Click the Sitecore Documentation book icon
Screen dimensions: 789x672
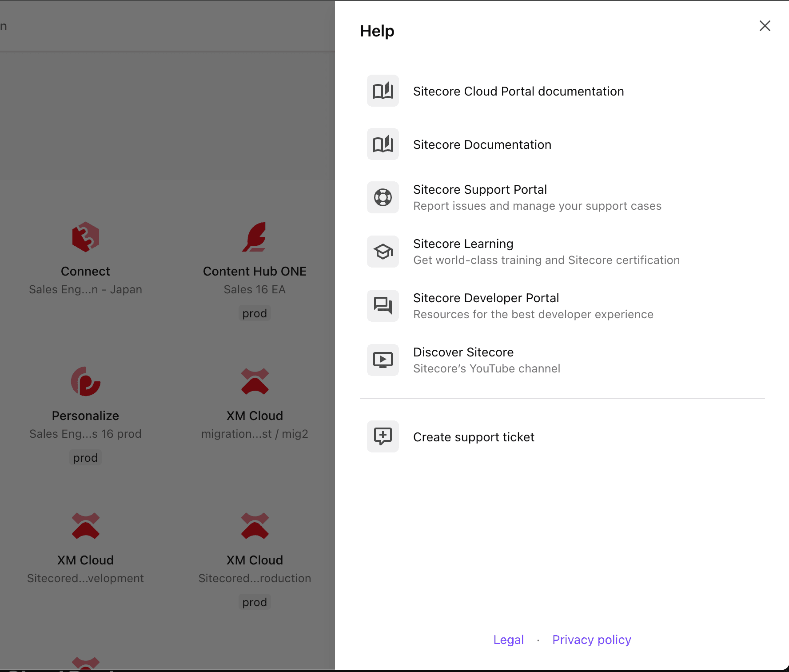383,144
